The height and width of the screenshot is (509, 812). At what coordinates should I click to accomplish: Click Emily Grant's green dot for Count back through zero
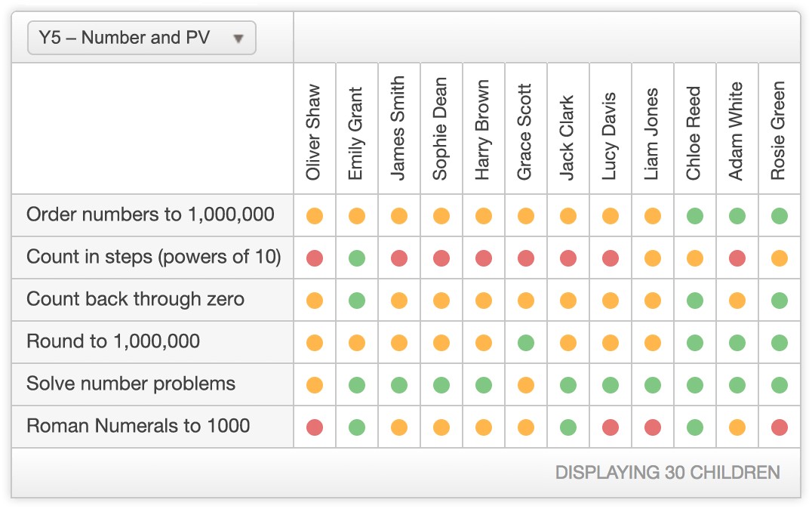click(357, 300)
